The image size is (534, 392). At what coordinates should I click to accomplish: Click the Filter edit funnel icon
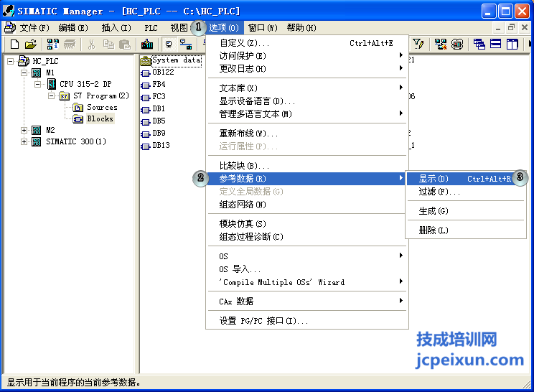418,44
